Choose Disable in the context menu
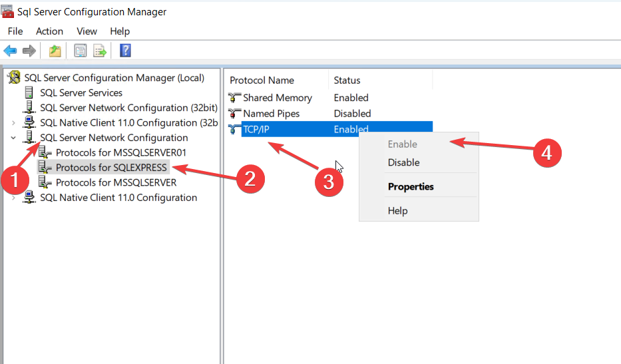 coord(419,162)
